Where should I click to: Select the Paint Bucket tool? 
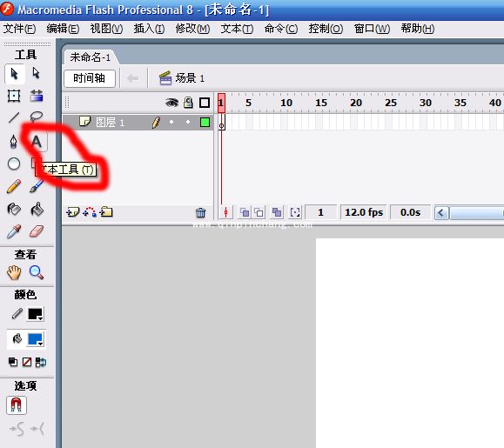pyautogui.click(x=37, y=209)
